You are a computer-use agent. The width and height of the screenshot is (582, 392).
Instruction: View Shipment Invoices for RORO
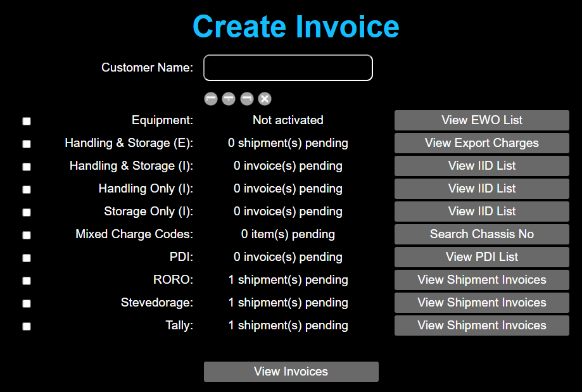pyautogui.click(x=482, y=279)
